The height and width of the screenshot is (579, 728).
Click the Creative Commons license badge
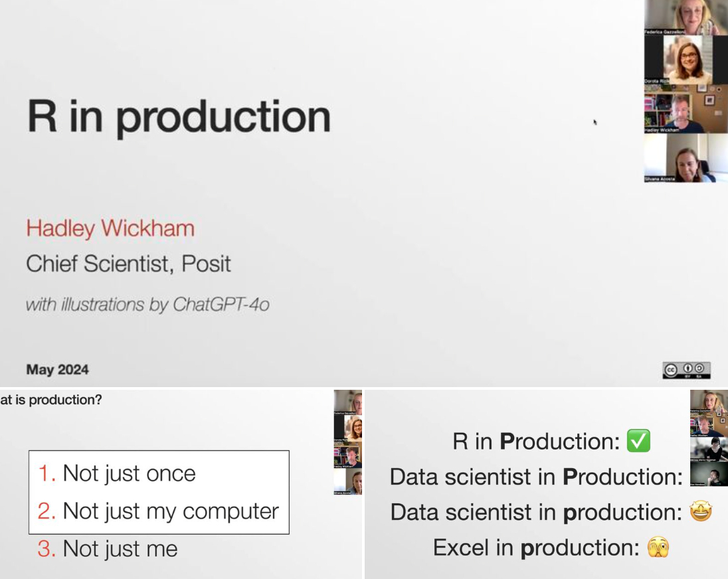pyautogui.click(x=686, y=371)
